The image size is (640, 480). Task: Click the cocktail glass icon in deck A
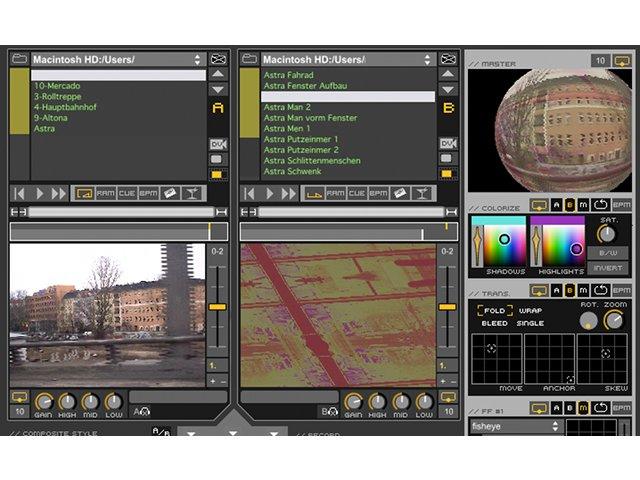coord(191,193)
